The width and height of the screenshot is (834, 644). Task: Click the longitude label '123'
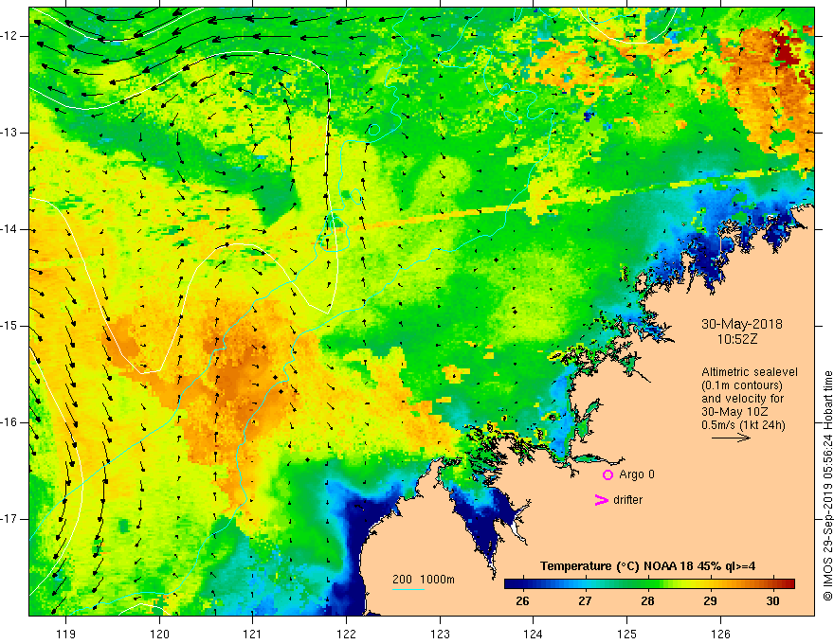(440, 634)
